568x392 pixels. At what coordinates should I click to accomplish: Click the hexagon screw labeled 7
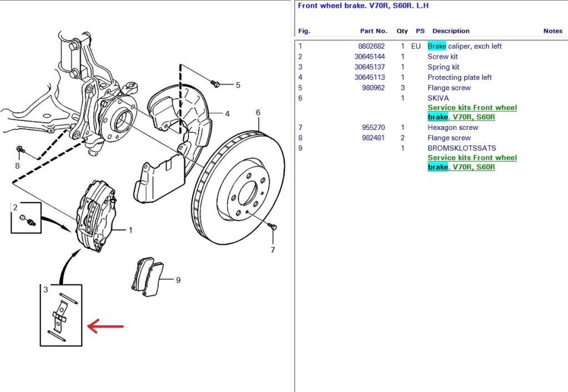(x=272, y=228)
